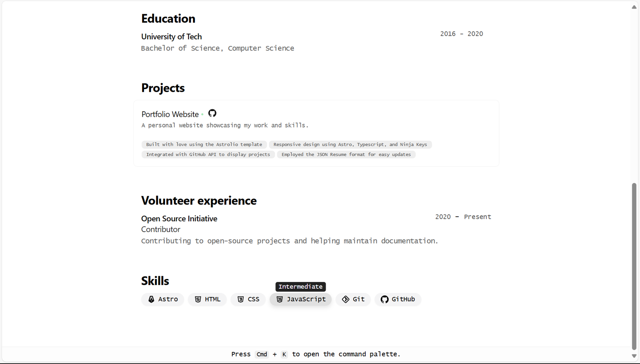Click the 'Employed the JSON Resume format' tag
640x364 pixels.
(x=346, y=154)
